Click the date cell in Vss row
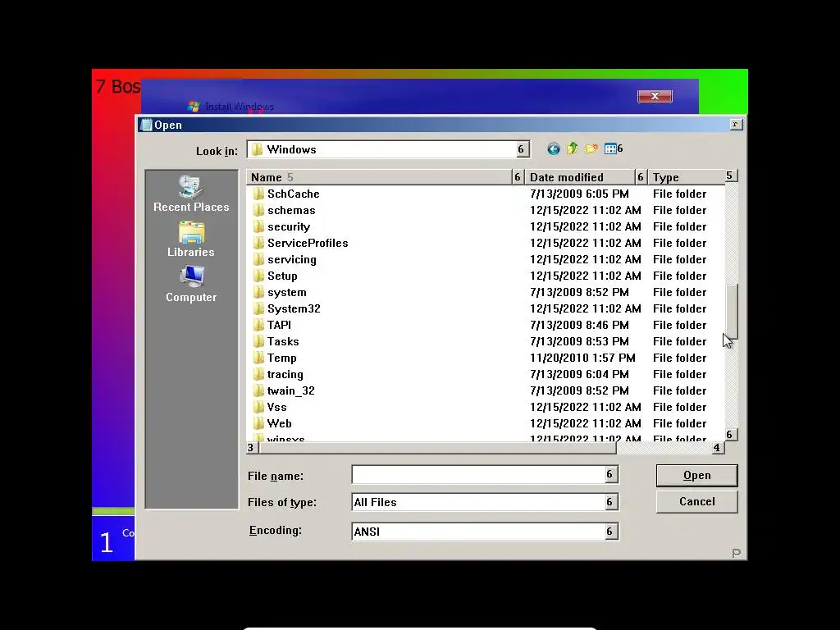Image resolution: width=840 pixels, height=630 pixels. (x=585, y=407)
